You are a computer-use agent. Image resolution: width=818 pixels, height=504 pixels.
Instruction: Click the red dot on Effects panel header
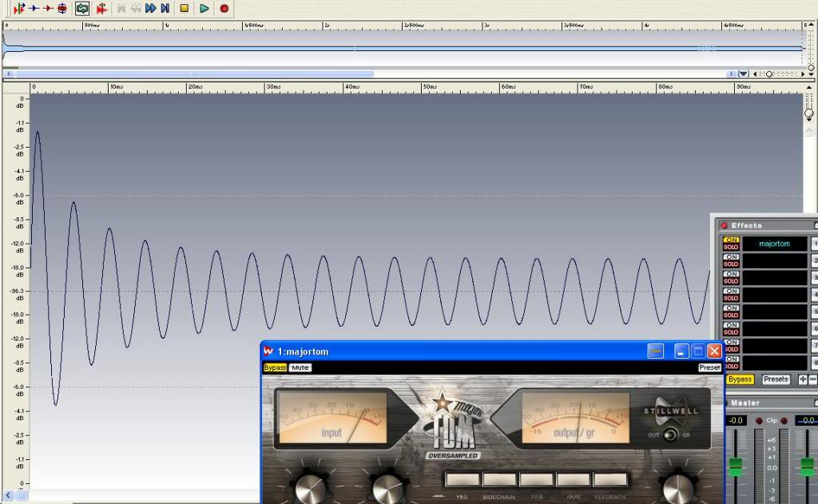click(x=724, y=225)
